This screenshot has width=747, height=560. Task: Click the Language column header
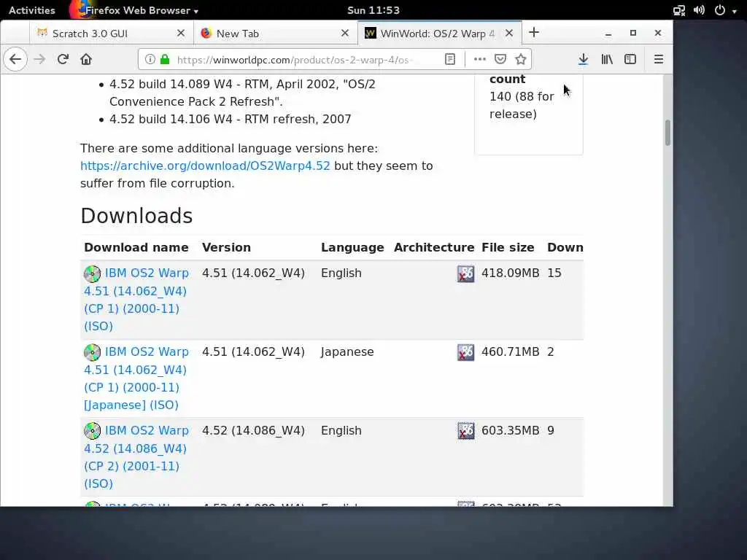(x=352, y=248)
